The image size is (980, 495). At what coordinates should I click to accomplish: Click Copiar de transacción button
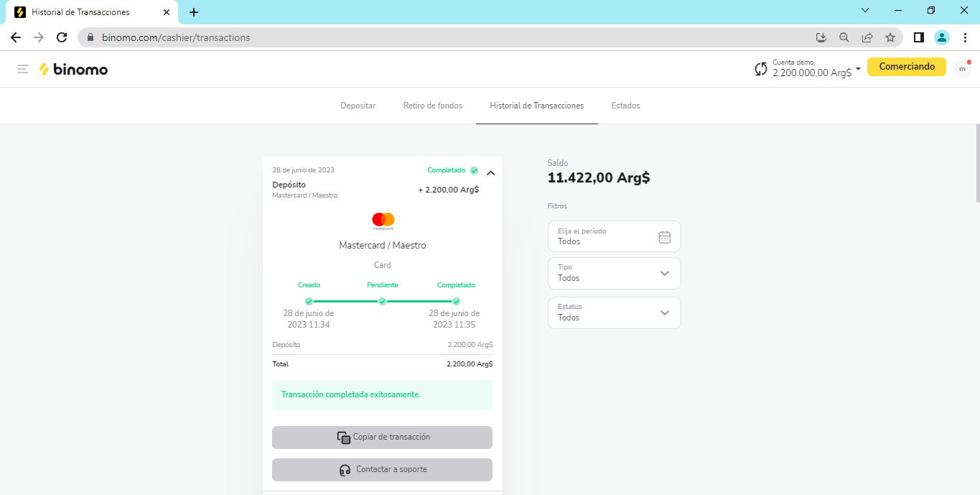(382, 438)
